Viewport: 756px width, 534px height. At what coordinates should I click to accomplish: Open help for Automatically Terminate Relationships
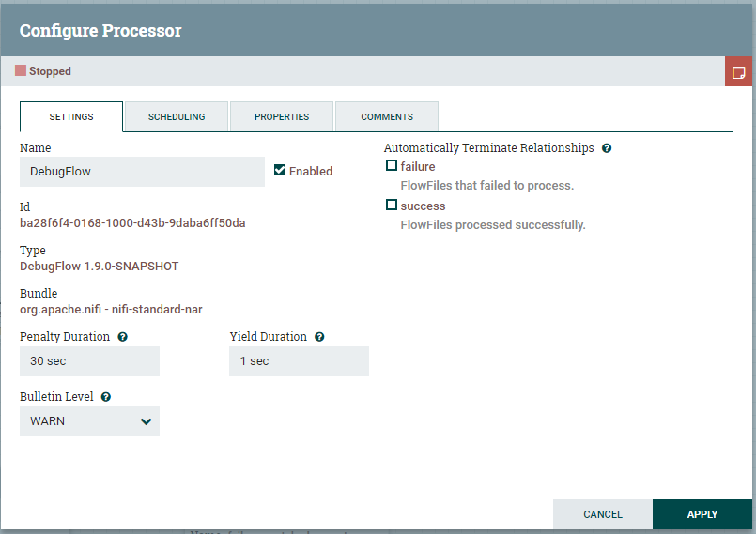coord(607,148)
